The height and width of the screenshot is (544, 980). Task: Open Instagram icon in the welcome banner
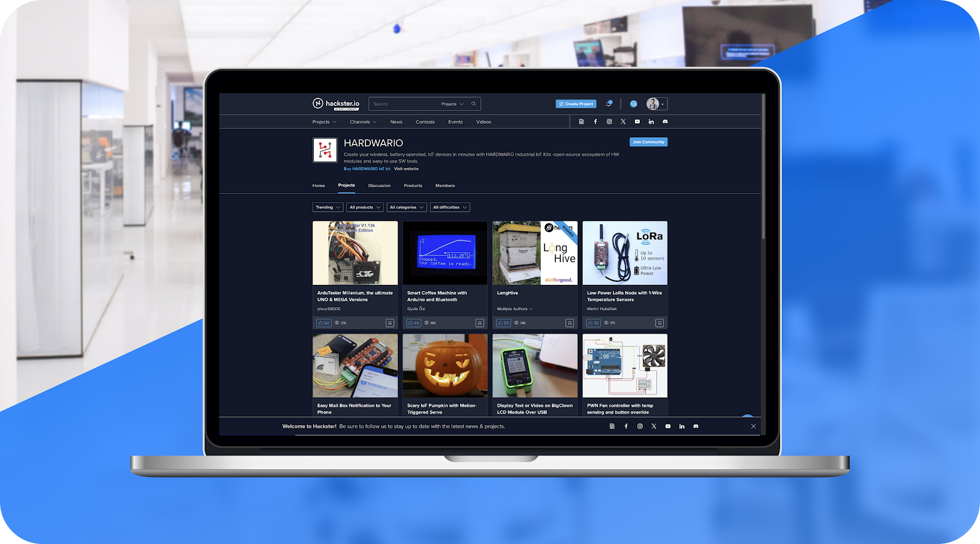pos(640,426)
